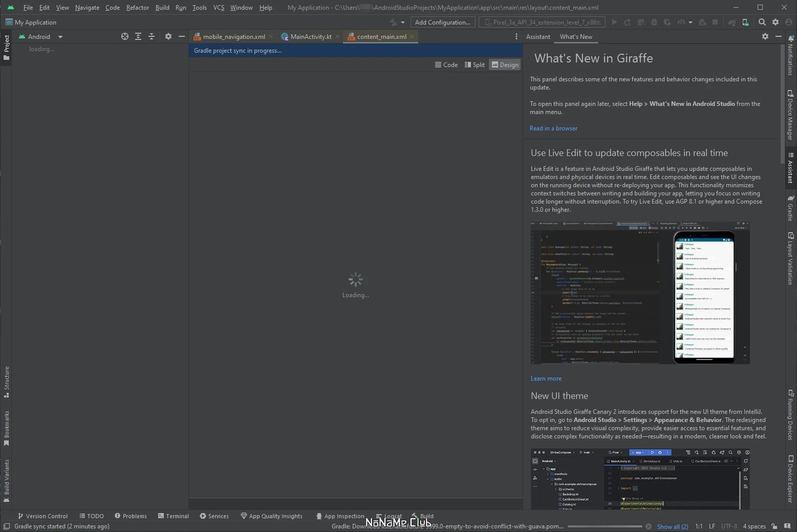The width and height of the screenshot is (797, 532).
Task: Open the Refactor menu
Action: [x=138, y=7]
